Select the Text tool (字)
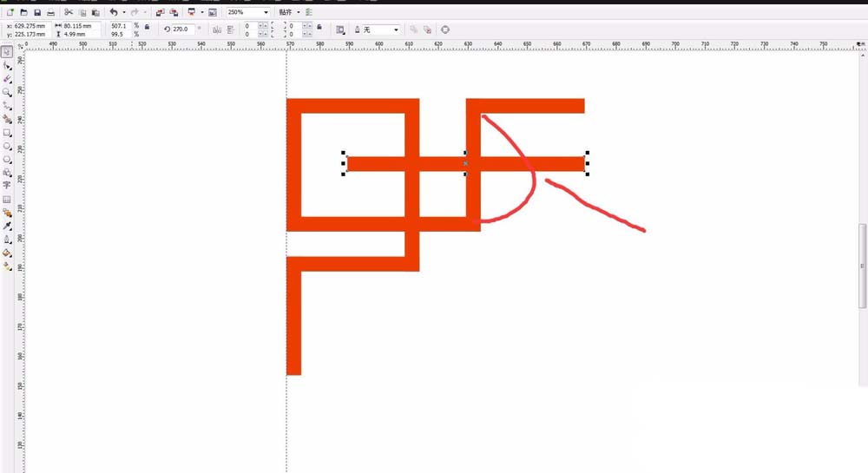This screenshot has height=473, width=868. tap(7, 186)
